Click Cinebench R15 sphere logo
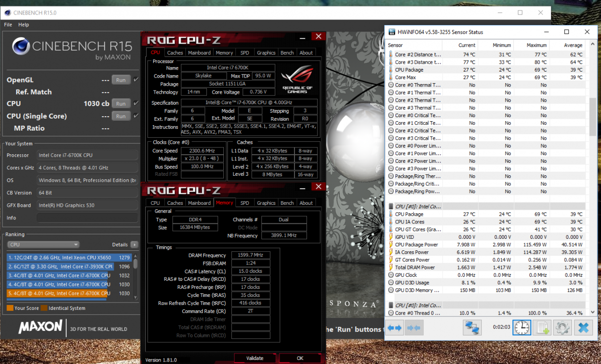601x364 pixels. [20, 46]
